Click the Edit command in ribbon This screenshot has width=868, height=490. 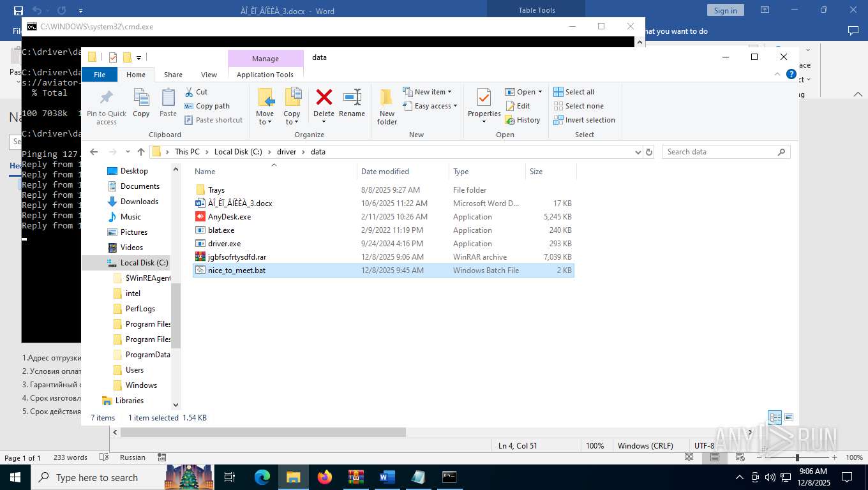pyautogui.click(x=518, y=106)
